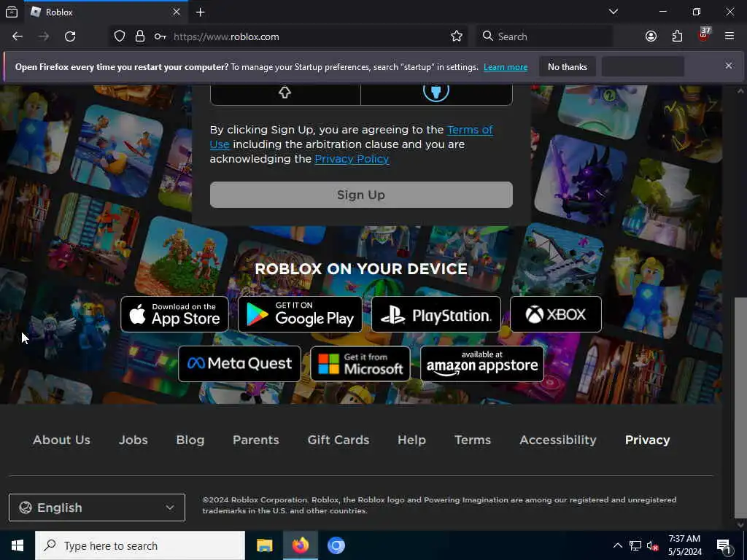Open Help footer link
This screenshot has height=560, width=747.
click(x=411, y=440)
